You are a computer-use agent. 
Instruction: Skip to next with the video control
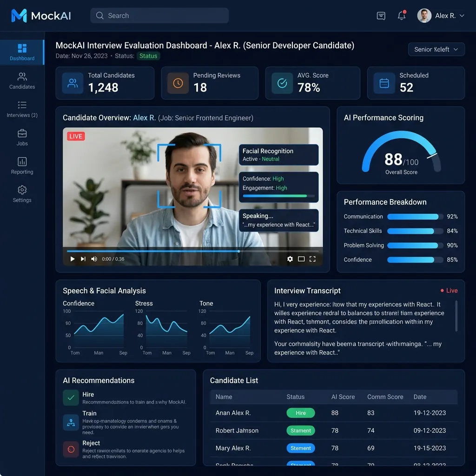pos(83,259)
